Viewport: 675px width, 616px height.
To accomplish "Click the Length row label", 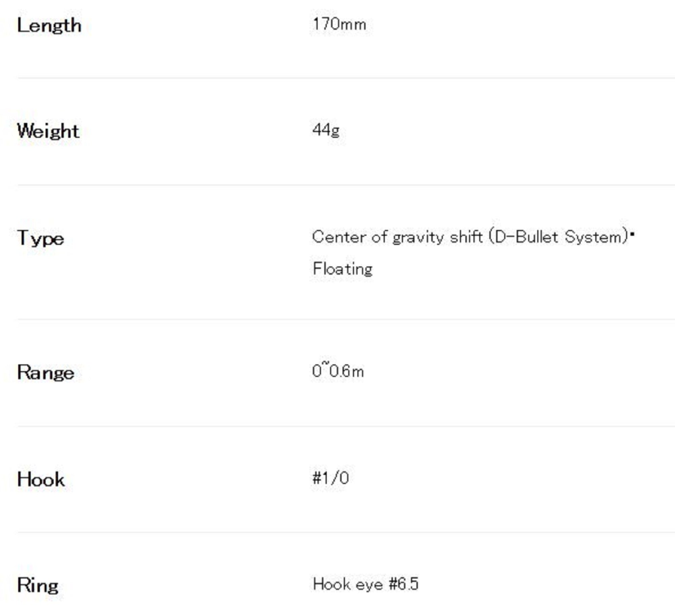I will (x=49, y=26).
